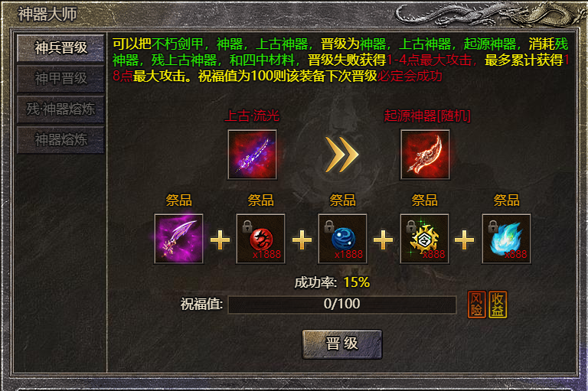Click the 神器大师 window title
588x391 pixels.
[x=47, y=15]
